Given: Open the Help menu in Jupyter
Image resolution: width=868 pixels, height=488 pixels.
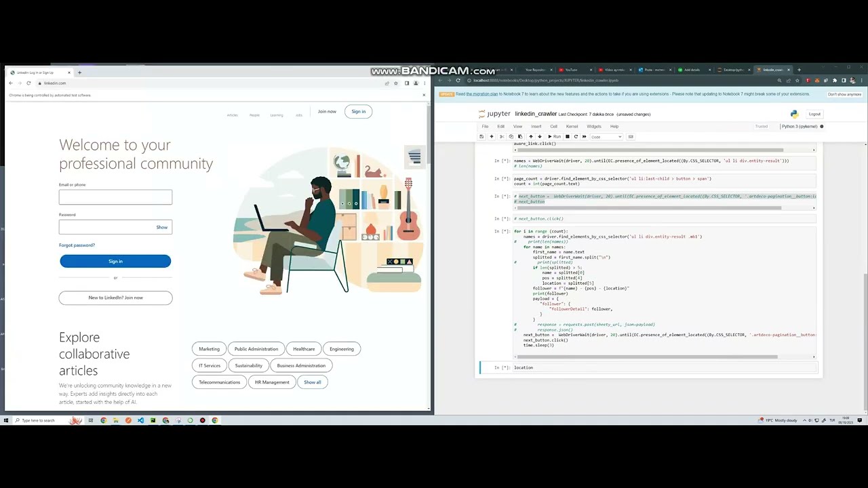Looking at the screenshot, I should coord(614,126).
